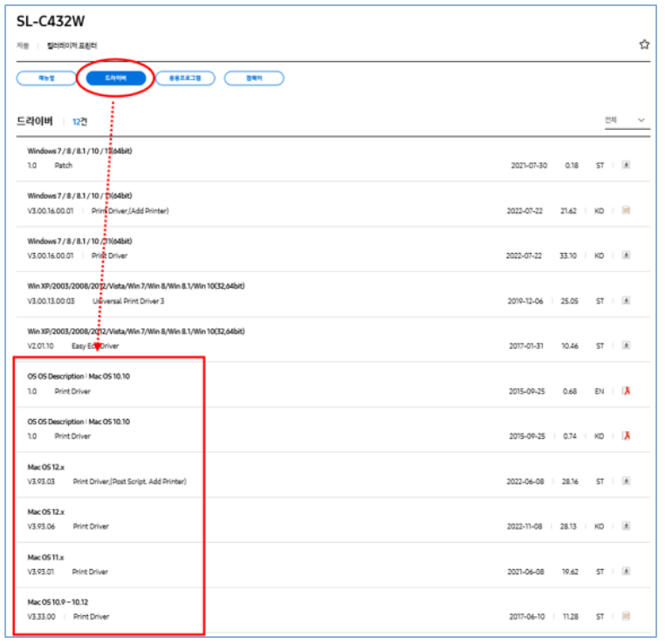665x644 pixels.
Task: Click 'Easy Eco Driver' text
Action: click(x=95, y=346)
